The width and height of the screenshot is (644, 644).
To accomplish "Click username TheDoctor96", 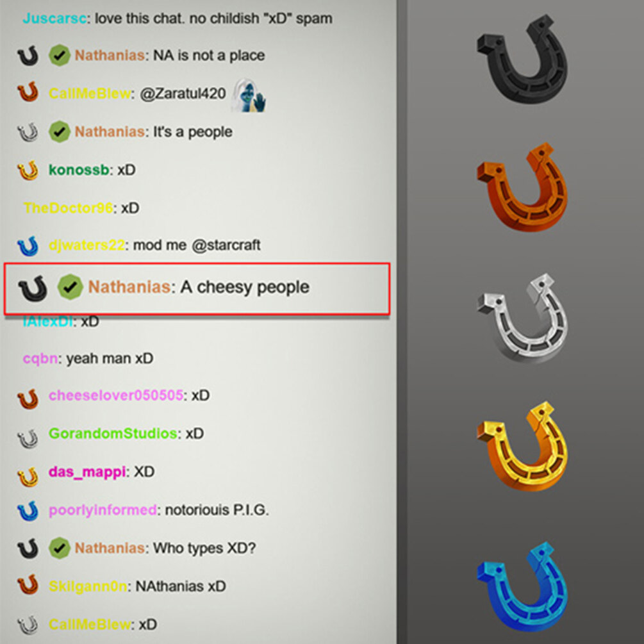I will point(68,208).
